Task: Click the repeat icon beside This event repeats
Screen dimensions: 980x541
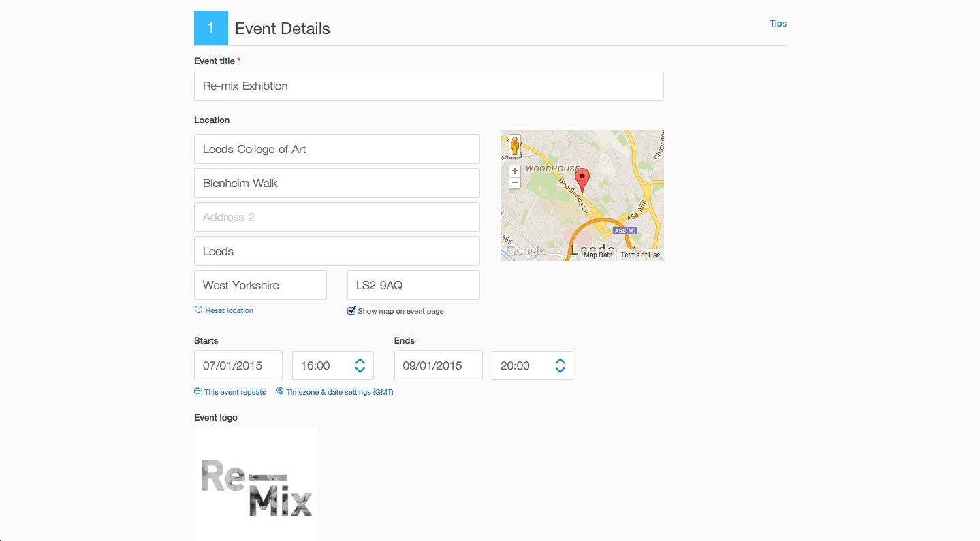Action: tap(198, 391)
